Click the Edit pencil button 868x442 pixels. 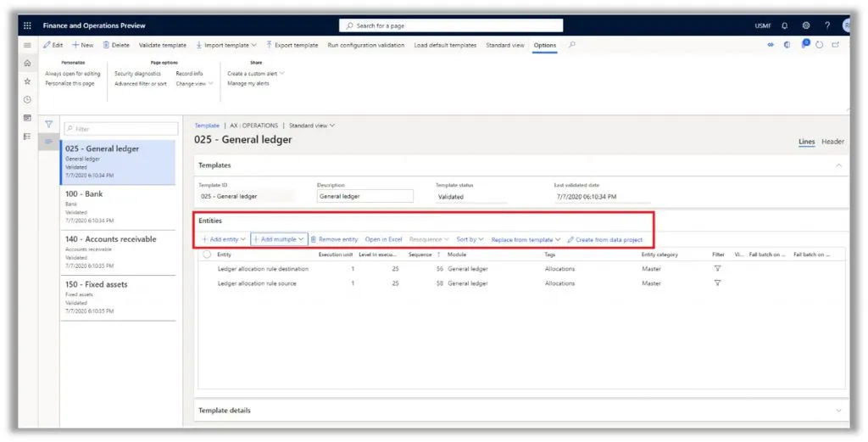53,46
